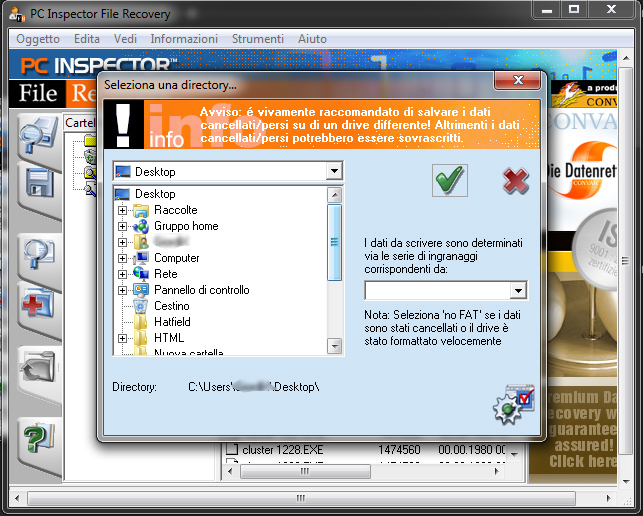The width and height of the screenshot is (643, 516).
Task: Open the Informazioni menu
Action: click(184, 39)
